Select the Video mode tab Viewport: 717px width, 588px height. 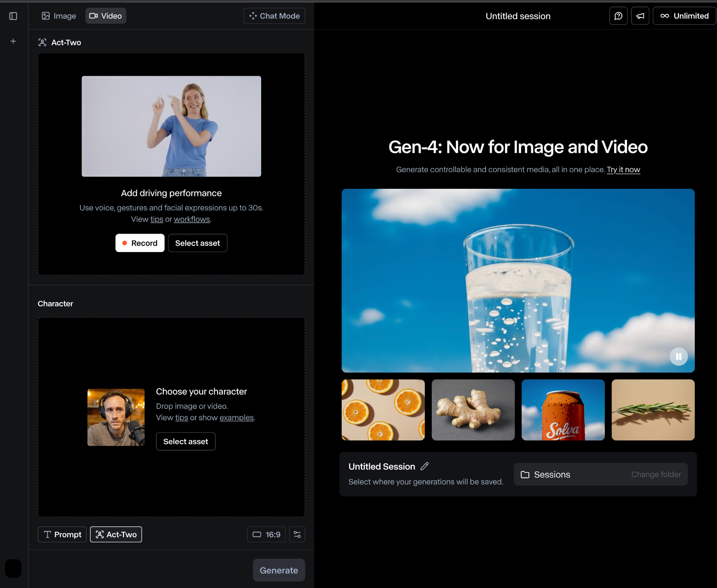point(106,16)
